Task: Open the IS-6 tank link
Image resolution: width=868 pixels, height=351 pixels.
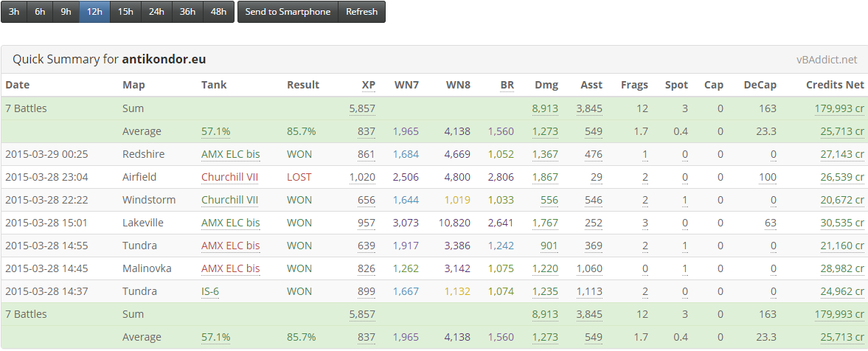Action: coord(210,291)
